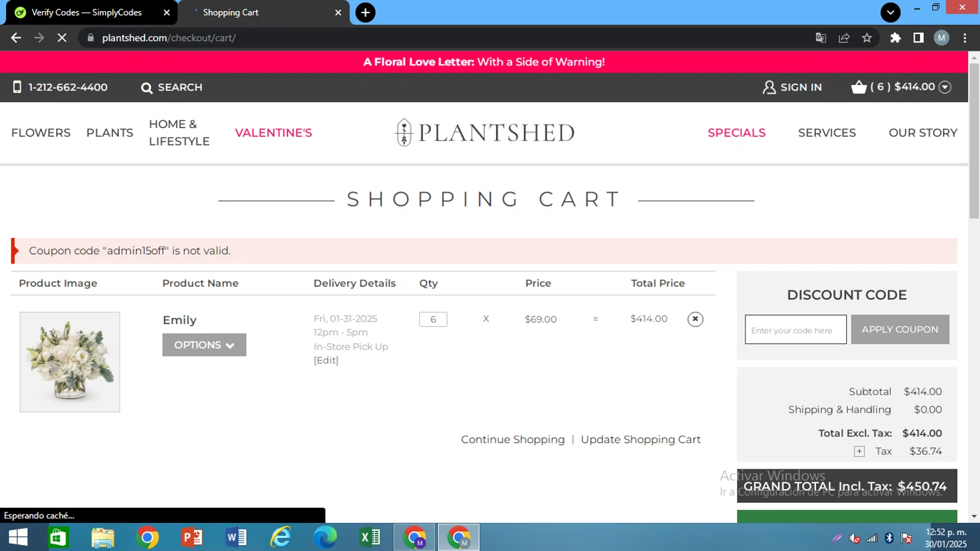
Task: Open Microsoft Store from the taskbar
Action: pos(59,537)
